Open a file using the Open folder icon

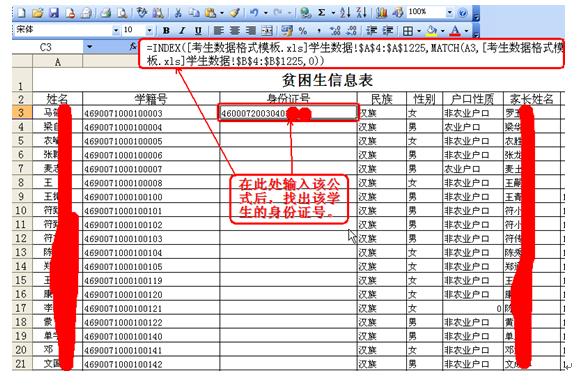pyautogui.click(x=37, y=14)
